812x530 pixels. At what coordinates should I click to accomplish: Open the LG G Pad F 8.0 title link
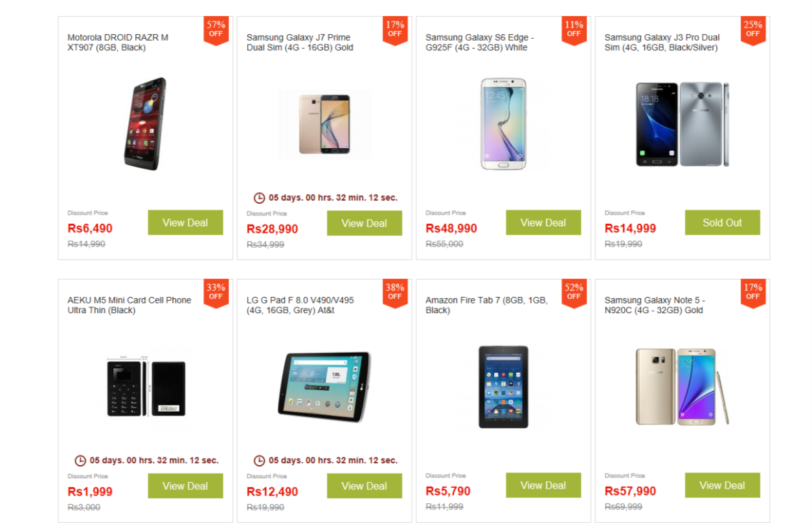click(300, 305)
